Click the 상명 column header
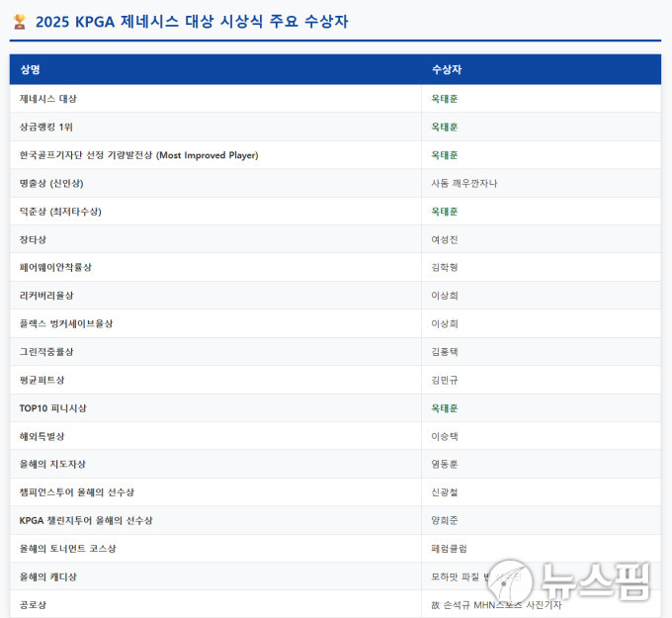 pos(30,70)
